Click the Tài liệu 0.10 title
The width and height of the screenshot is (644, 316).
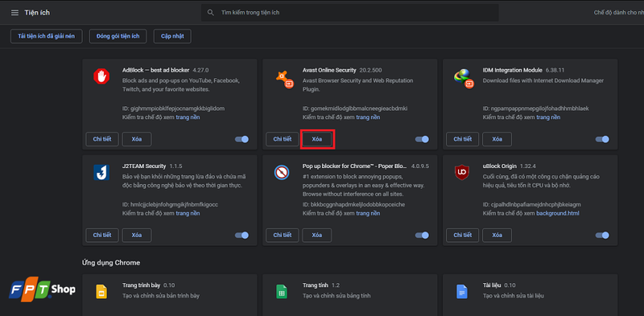tap(499, 285)
